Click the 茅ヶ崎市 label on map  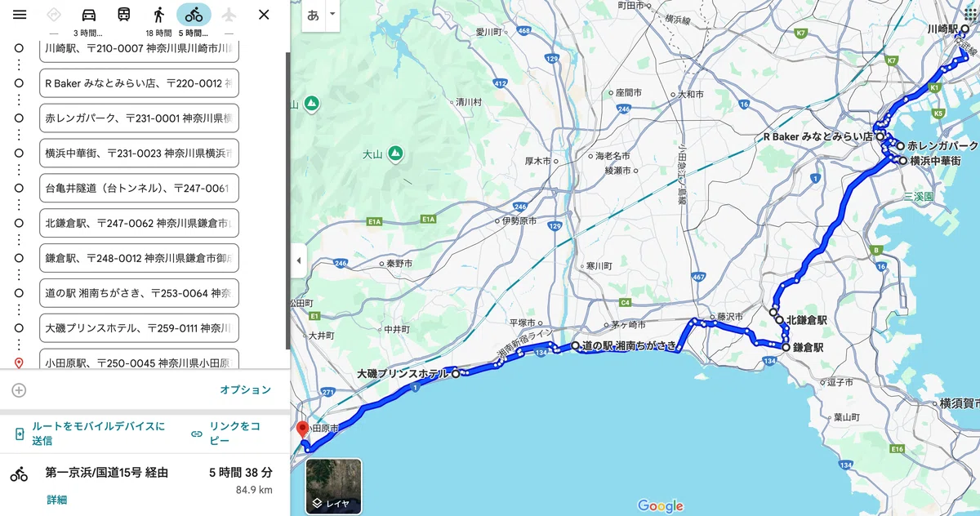pyautogui.click(x=629, y=324)
